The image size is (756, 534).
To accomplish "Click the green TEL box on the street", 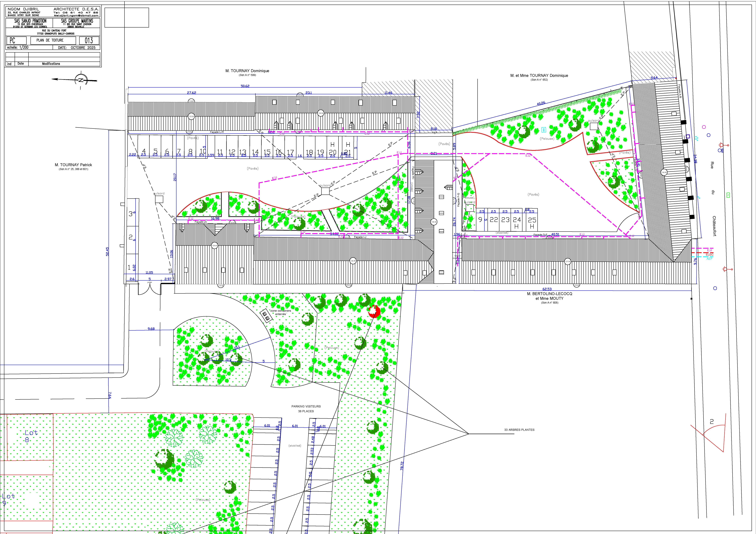I will (728, 195).
